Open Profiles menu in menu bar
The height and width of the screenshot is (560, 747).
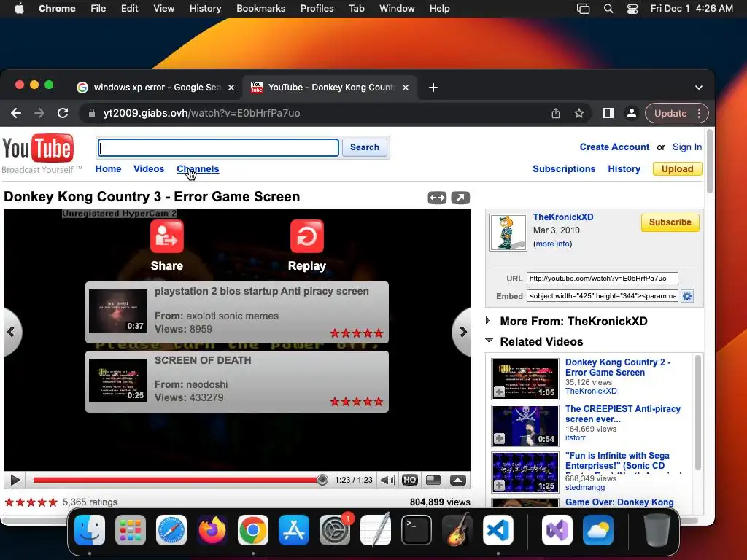point(317,9)
